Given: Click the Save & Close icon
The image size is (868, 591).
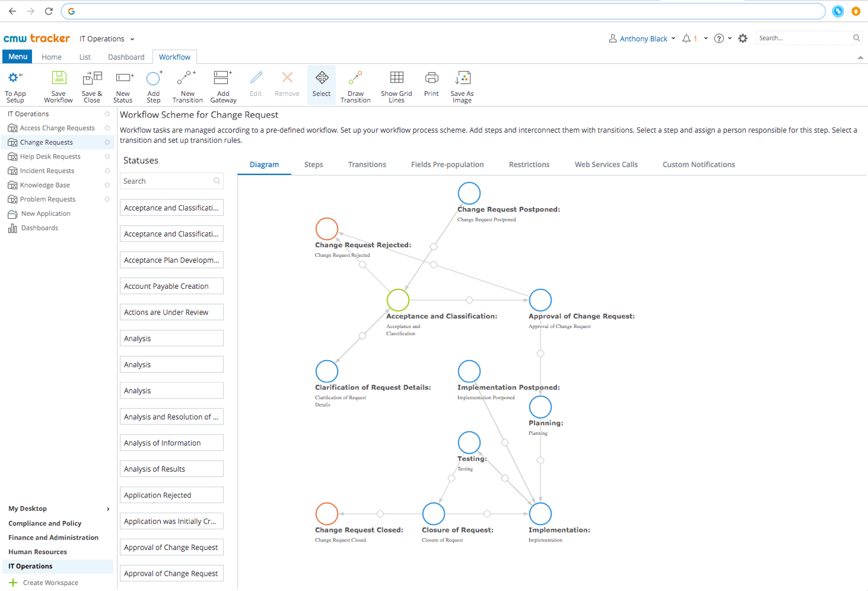Looking at the screenshot, I should point(92,77).
